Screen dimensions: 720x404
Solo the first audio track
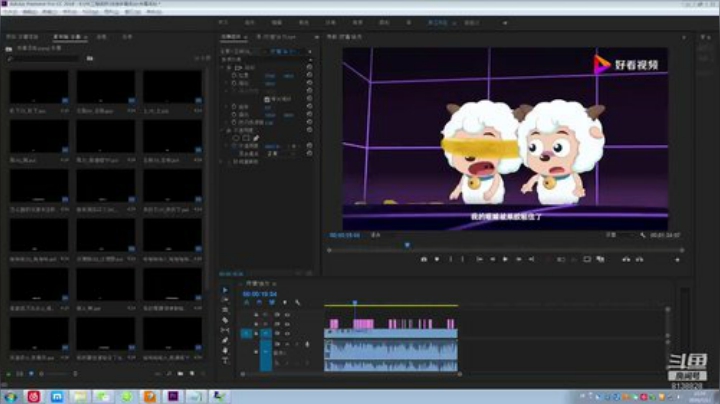click(x=297, y=344)
